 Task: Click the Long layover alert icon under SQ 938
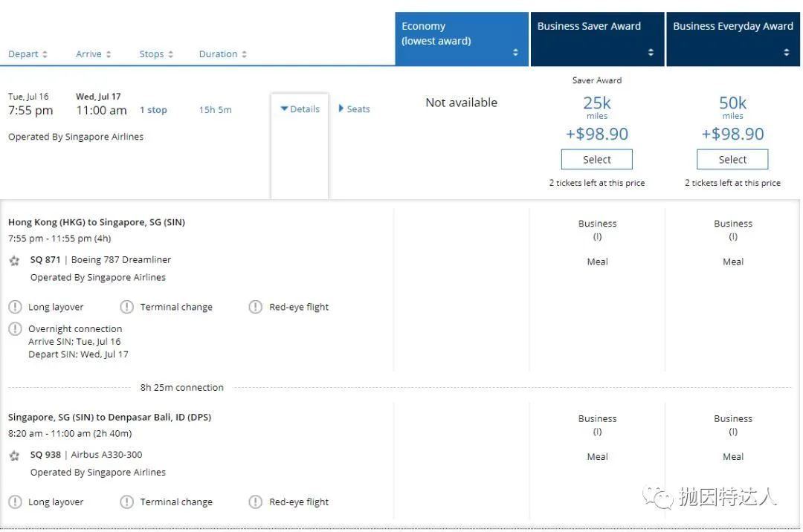click(16, 502)
